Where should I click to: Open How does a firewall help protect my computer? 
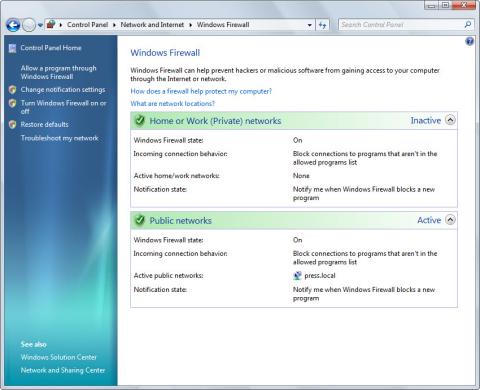[x=201, y=91]
